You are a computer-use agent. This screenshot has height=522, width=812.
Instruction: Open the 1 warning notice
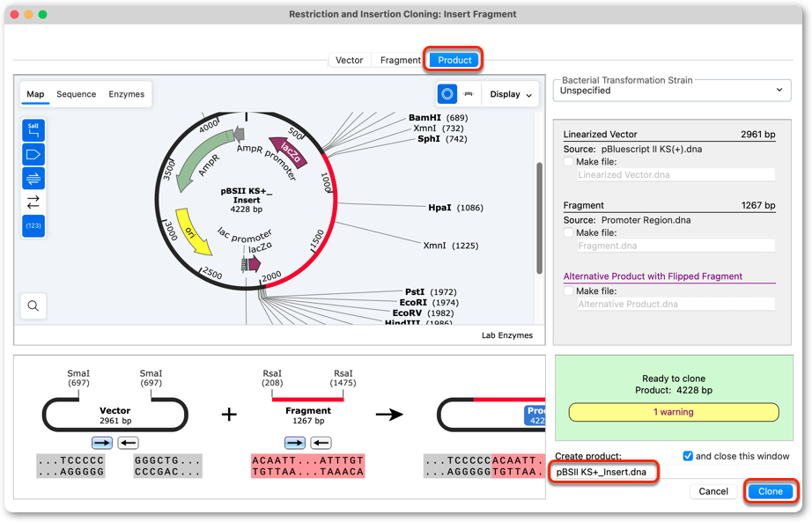pos(673,412)
